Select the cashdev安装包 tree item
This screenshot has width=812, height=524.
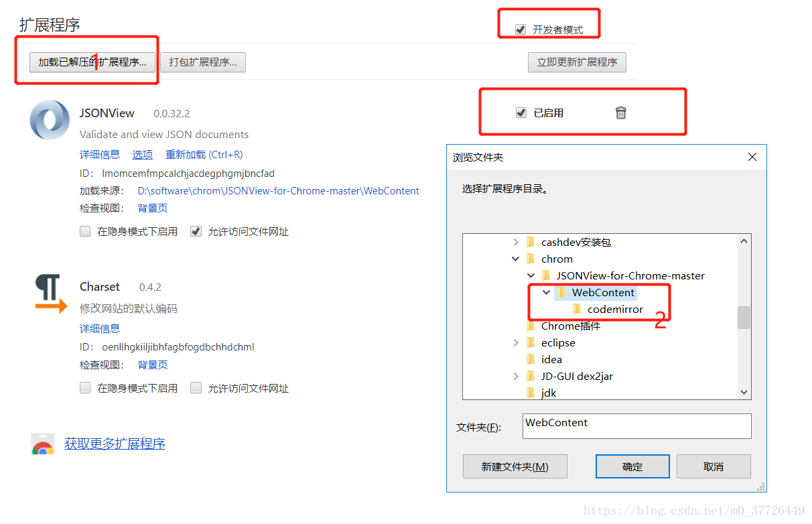pos(576,242)
